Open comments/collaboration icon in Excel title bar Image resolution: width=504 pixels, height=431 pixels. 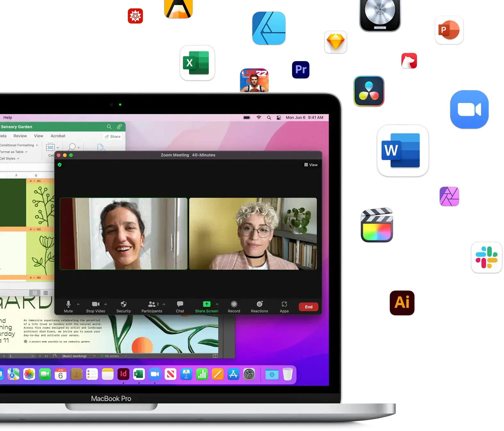pos(119,127)
